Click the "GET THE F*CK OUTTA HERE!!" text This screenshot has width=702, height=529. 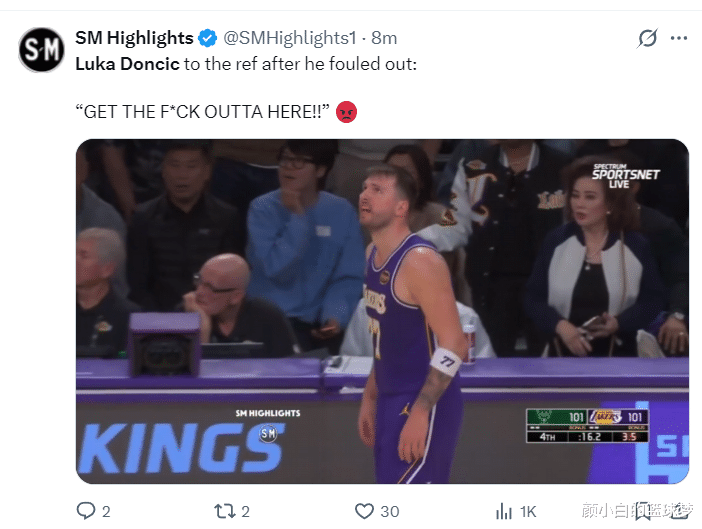click(x=203, y=111)
